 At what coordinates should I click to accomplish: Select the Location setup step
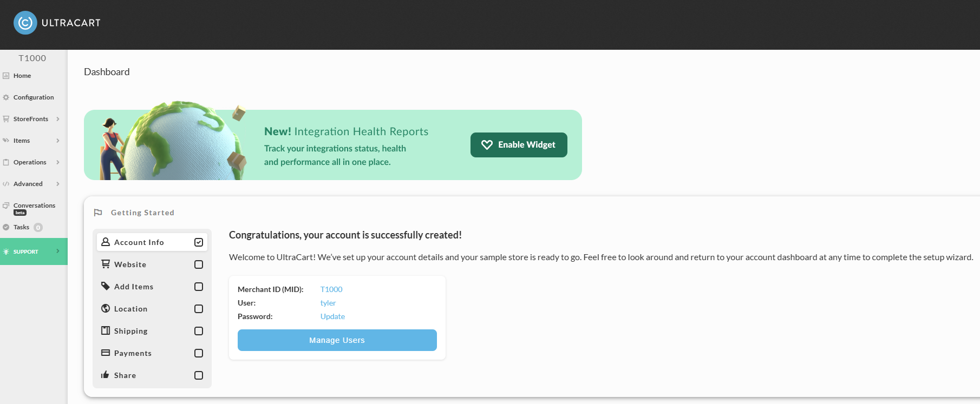pos(152,309)
